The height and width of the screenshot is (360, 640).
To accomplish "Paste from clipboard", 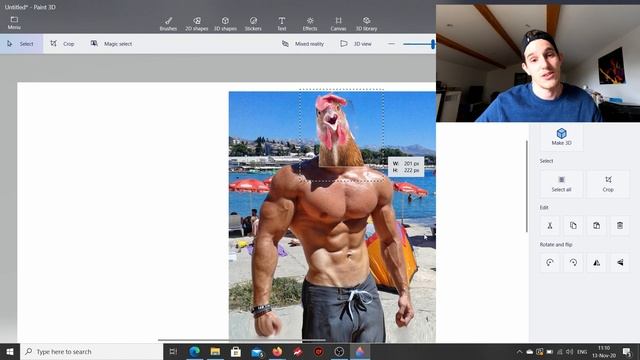I will coord(596,225).
